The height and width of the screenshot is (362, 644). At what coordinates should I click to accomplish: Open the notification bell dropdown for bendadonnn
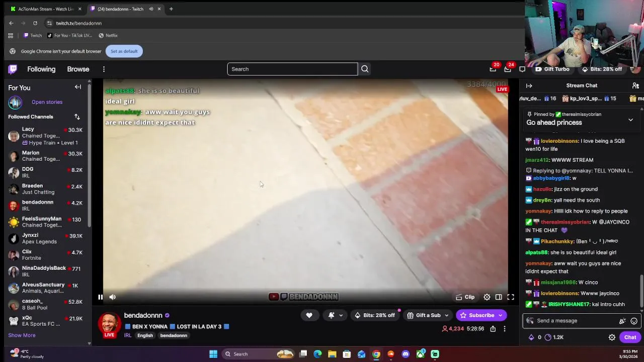click(x=336, y=315)
